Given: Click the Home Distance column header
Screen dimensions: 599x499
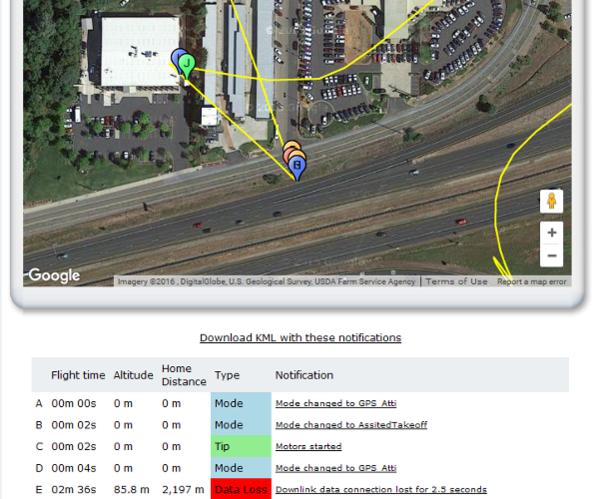Looking at the screenshot, I should click(184, 375).
